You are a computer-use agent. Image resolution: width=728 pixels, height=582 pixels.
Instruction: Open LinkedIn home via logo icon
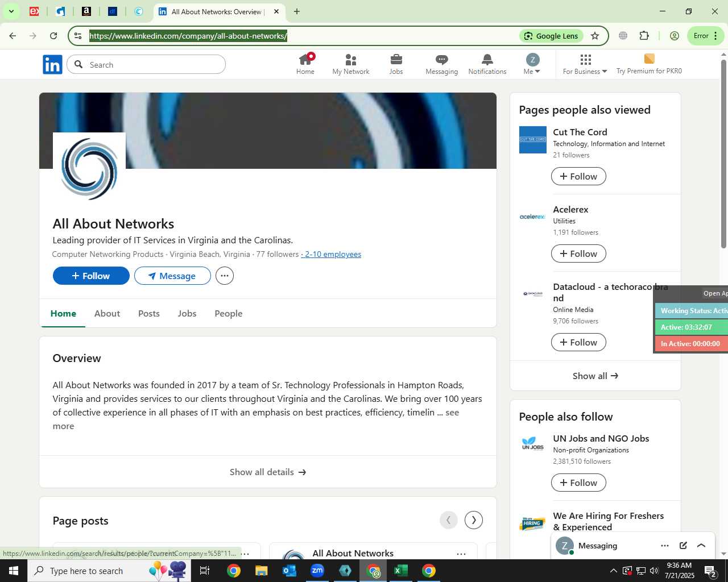[52, 65]
